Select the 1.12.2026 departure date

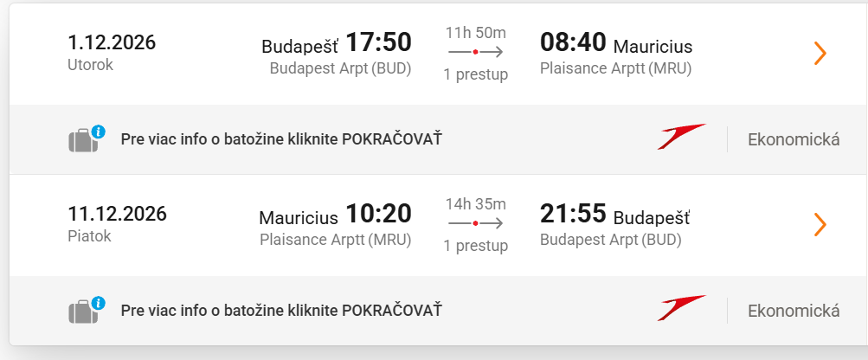click(x=112, y=42)
